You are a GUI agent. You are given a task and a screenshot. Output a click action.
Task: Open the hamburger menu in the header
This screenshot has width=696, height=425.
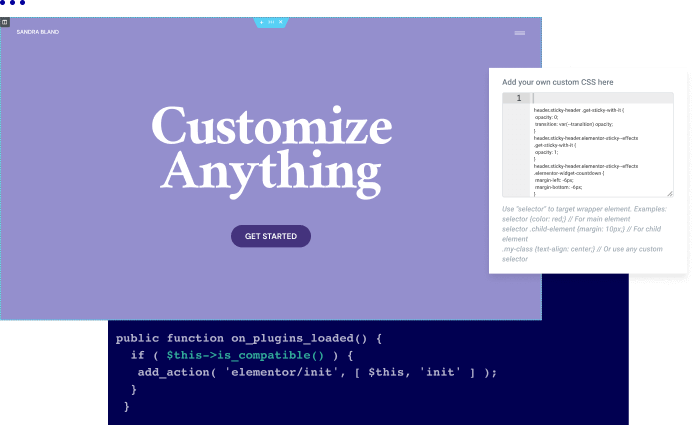pyautogui.click(x=520, y=33)
